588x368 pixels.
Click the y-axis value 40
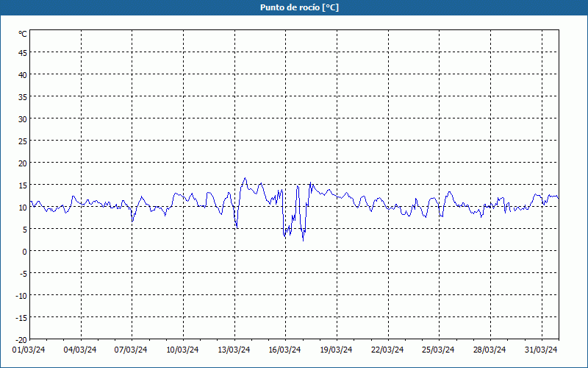(x=23, y=75)
